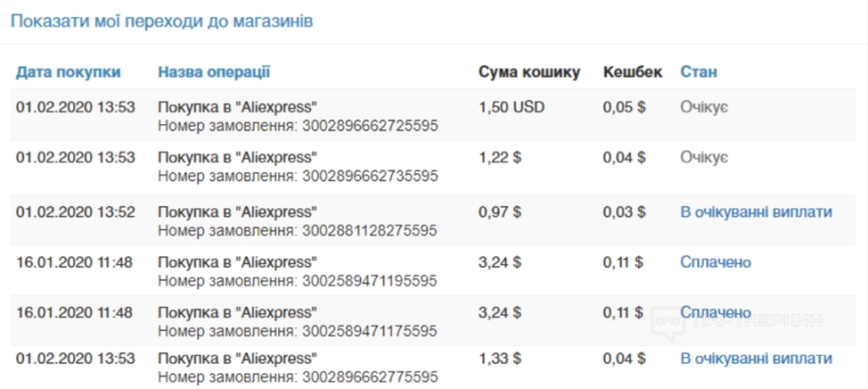Viewport: 868px width, 389px height.
Task: Click "Очікує" status of 1,22 $ purchase
Action: [704, 157]
